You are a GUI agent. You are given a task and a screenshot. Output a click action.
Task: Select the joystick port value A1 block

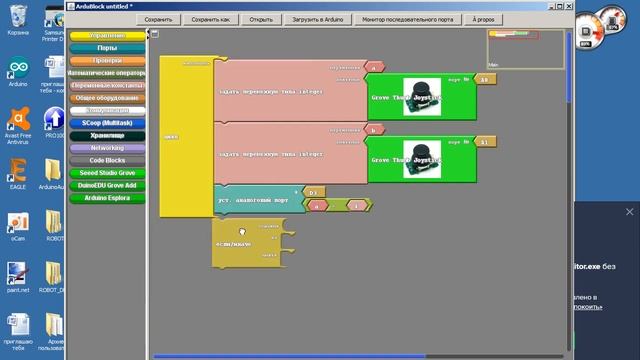(x=485, y=142)
